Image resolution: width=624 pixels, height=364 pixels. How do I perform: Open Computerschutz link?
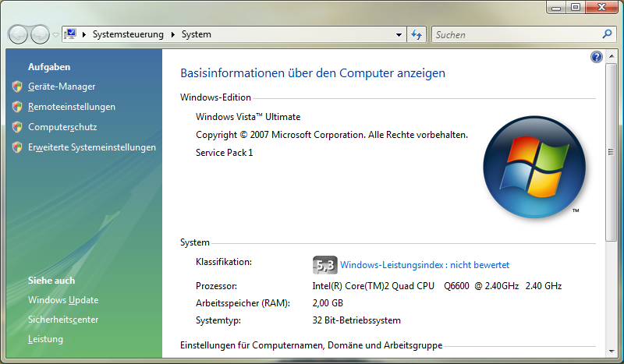coord(62,127)
